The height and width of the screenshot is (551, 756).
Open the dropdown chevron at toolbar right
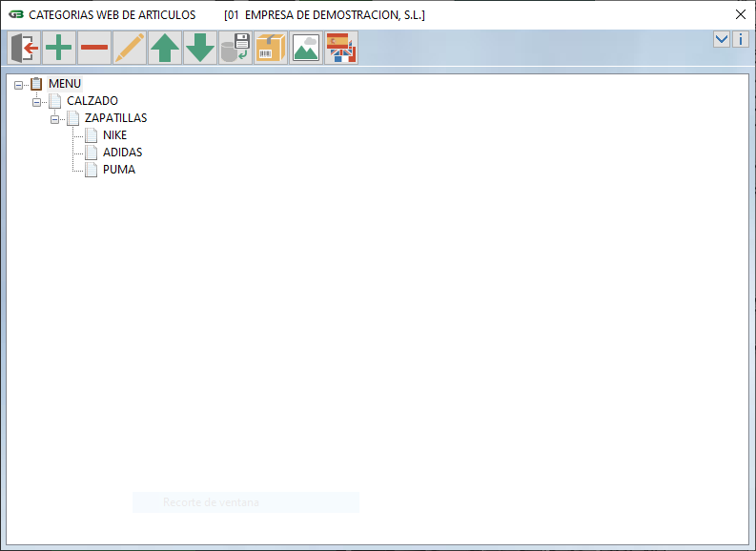(x=722, y=39)
